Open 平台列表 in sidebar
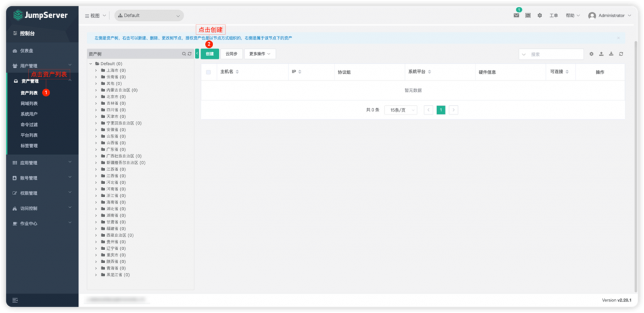Viewport: 644px width, 313px height. [x=29, y=135]
